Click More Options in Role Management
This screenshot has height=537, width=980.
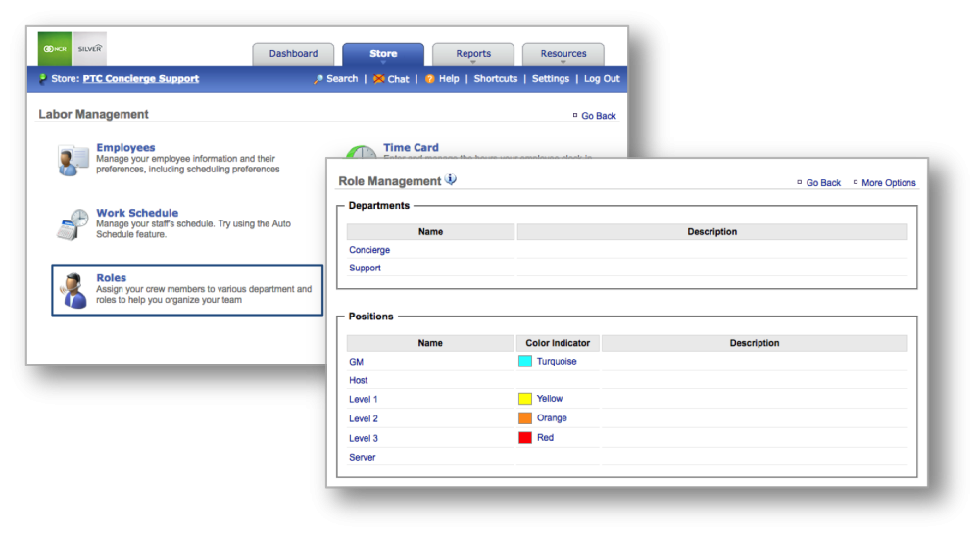coord(888,183)
